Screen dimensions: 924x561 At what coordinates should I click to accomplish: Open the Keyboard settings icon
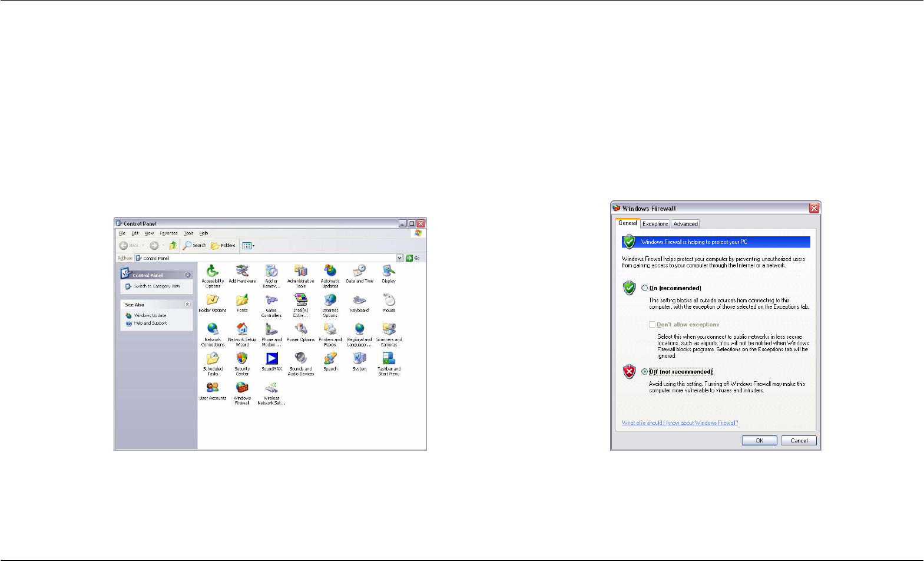point(359,300)
